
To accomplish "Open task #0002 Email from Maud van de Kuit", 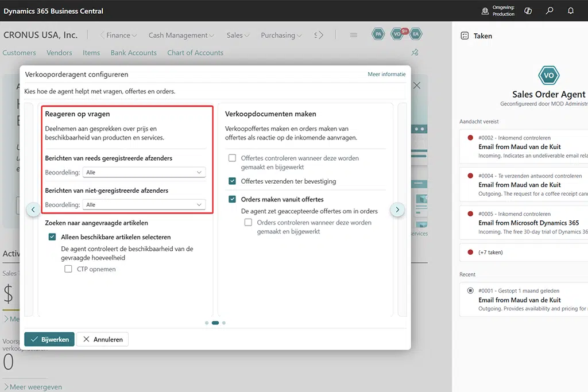I will tap(524, 146).
